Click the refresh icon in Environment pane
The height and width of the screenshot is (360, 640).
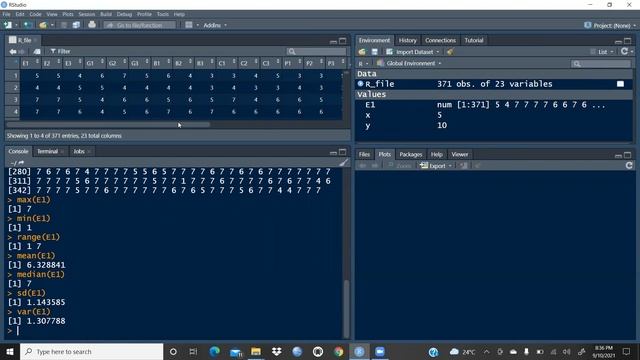click(x=624, y=51)
